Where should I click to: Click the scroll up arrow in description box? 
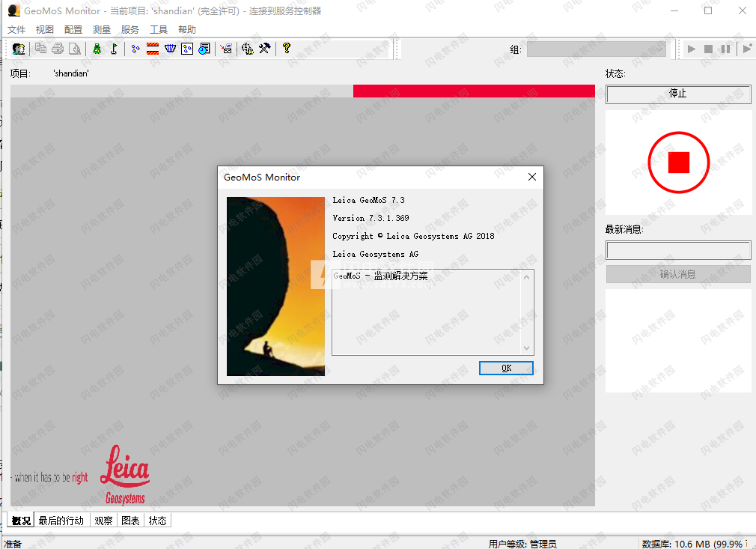tap(526, 277)
